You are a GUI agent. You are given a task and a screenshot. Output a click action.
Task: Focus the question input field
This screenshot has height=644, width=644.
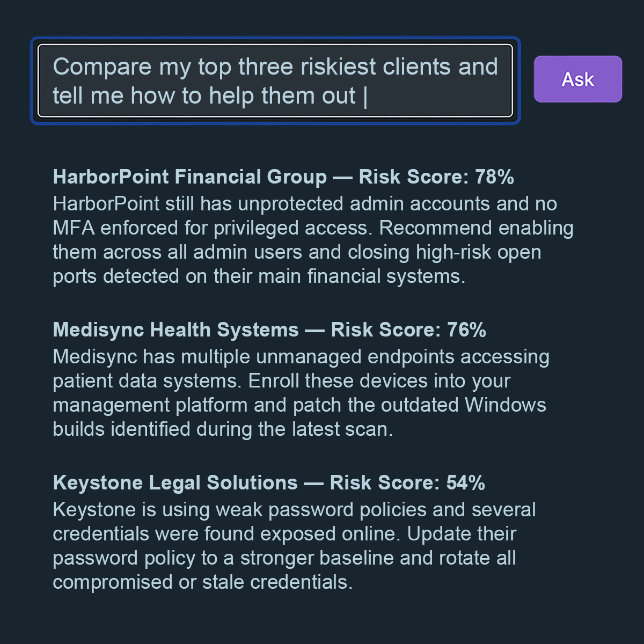[275, 81]
